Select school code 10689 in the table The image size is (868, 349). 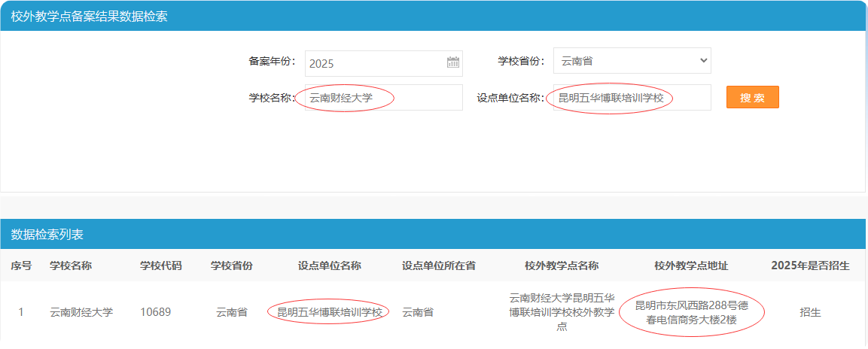pyautogui.click(x=157, y=312)
